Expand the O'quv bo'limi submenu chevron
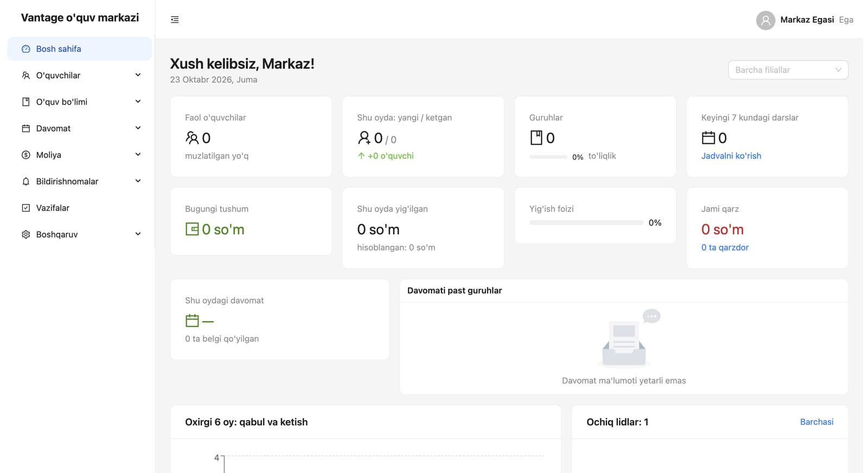Image resolution: width=868 pixels, height=473 pixels. coord(138,101)
